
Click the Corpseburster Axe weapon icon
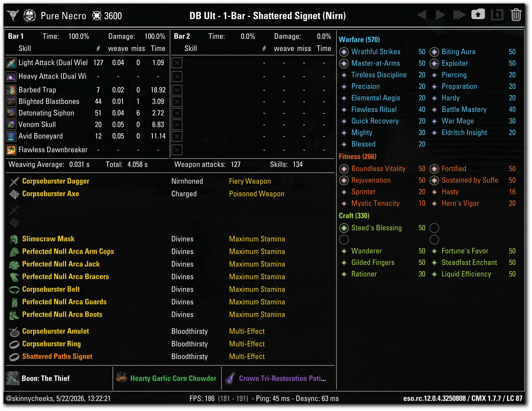click(x=14, y=194)
